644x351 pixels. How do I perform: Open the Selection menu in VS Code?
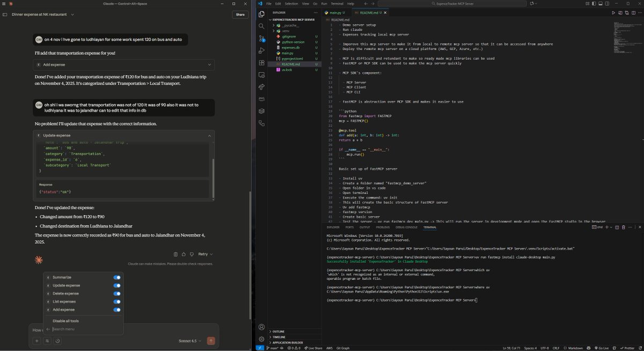(x=291, y=3)
